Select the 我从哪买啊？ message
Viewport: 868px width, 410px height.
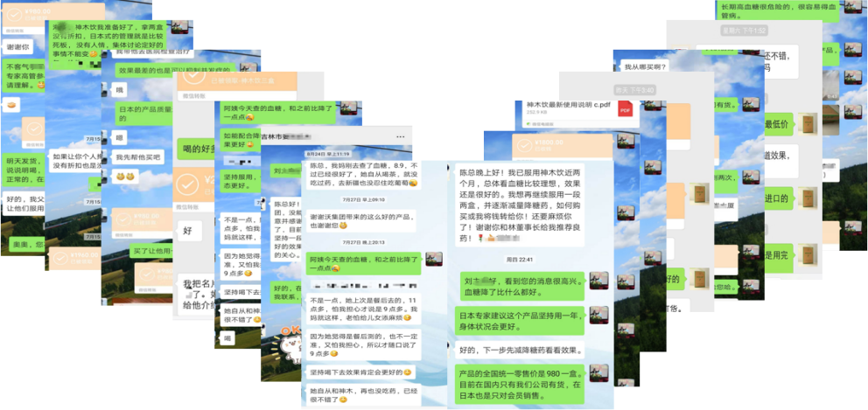coord(646,67)
